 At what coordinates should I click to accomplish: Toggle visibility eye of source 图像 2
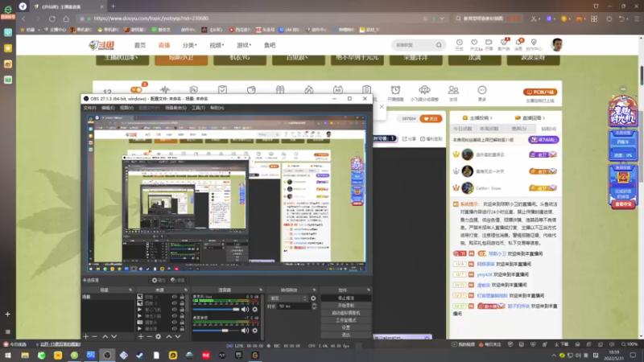tap(174, 303)
